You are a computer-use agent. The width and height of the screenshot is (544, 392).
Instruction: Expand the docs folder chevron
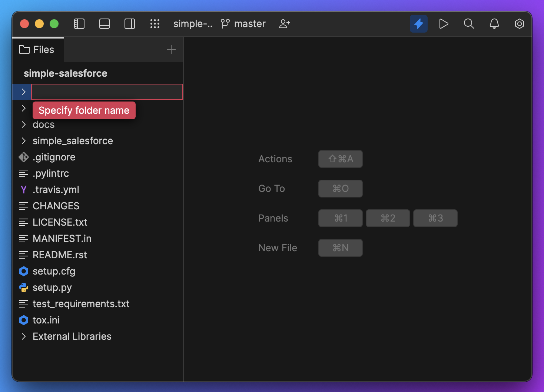pos(24,124)
